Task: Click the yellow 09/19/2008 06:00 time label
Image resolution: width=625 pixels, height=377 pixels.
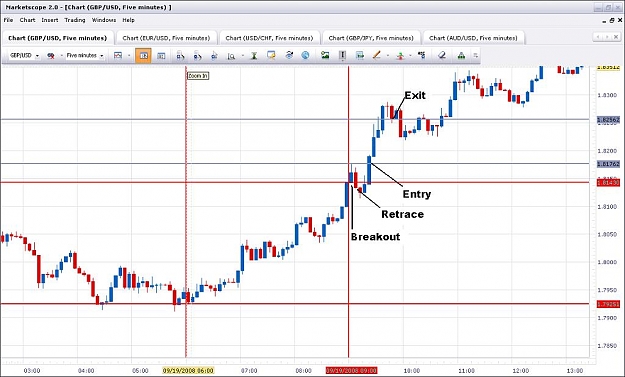Action: pyautogui.click(x=188, y=370)
